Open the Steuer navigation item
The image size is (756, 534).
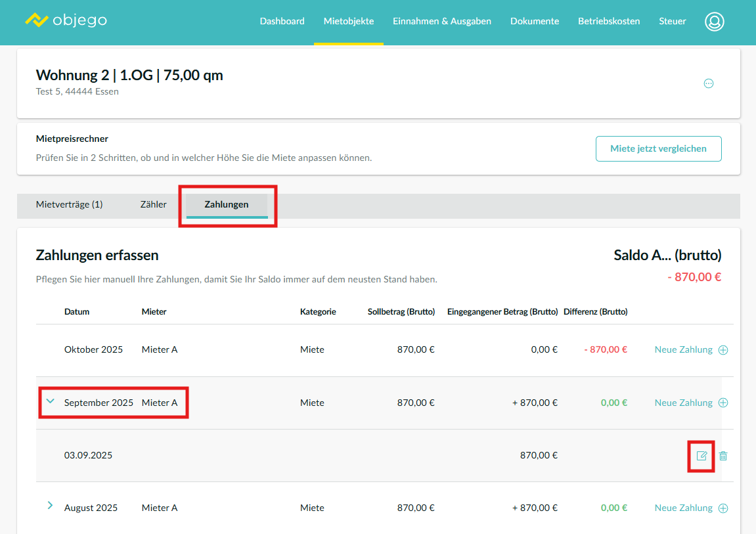pyautogui.click(x=672, y=21)
